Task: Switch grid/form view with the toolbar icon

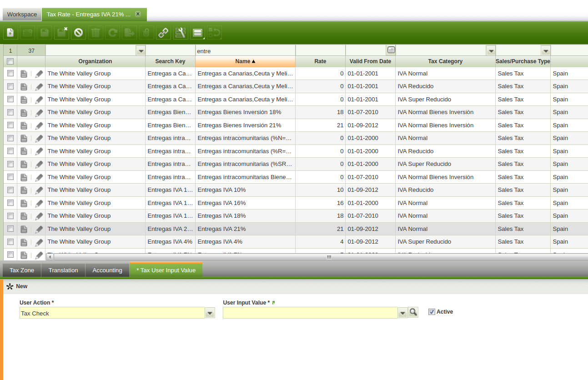Action: (197, 32)
